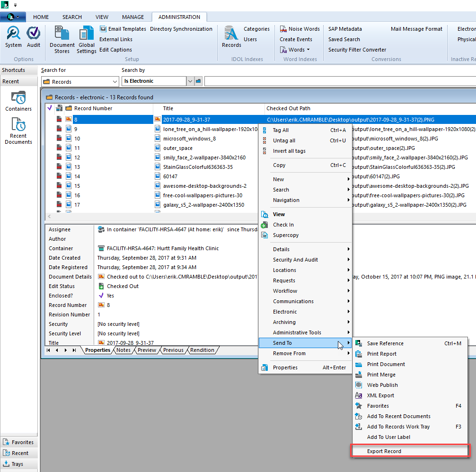Open the Words dropdown in ribbon
Viewport: 476px width, 472px height.
click(295, 50)
